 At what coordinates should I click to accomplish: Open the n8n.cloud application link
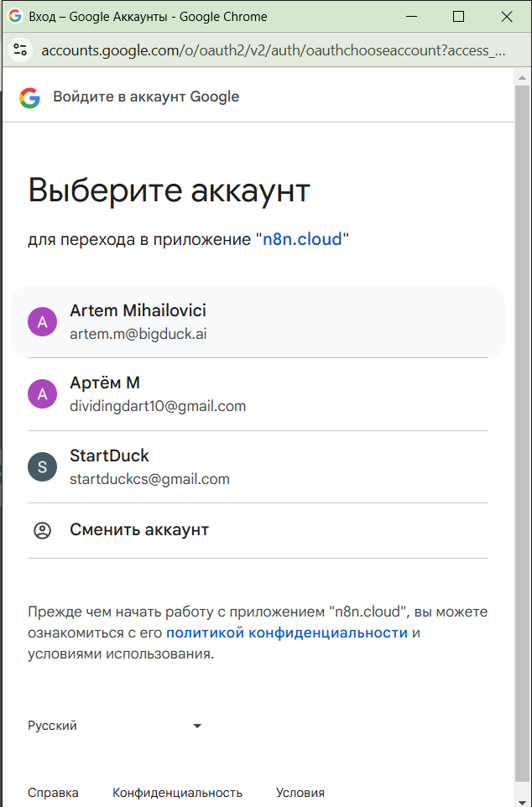click(302, 239)
